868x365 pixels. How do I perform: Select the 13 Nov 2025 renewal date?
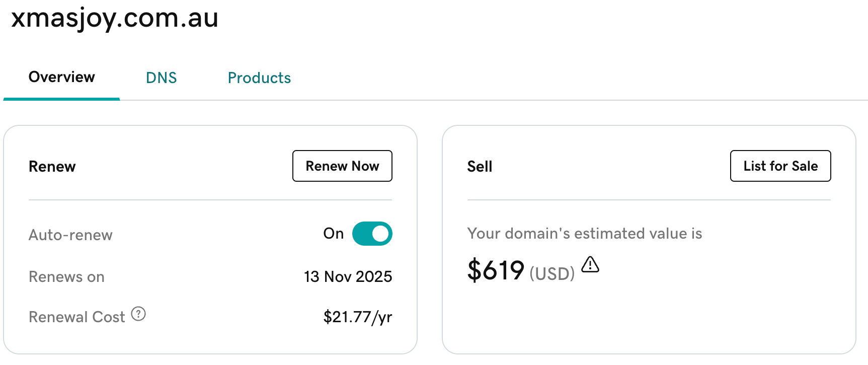[x=348, y=276]
